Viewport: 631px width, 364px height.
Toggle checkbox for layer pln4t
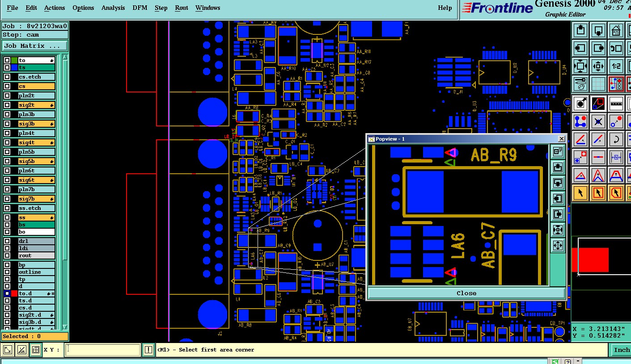[7, 133]
